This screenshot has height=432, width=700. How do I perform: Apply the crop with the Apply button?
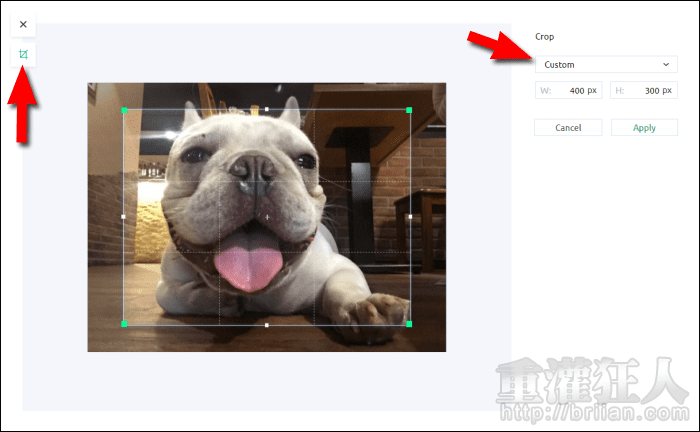[x=644, y=128]
